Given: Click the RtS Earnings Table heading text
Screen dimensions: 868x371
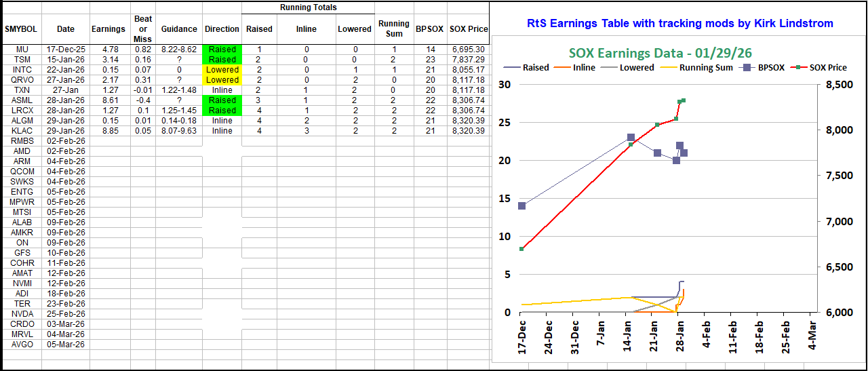Looking at the screenshot, I should [x=679, y=23].
